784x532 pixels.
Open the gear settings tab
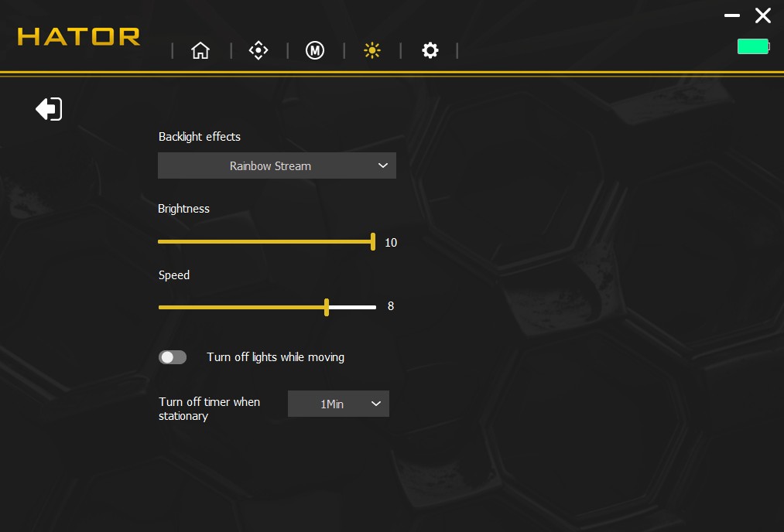(x=430, y=50)
